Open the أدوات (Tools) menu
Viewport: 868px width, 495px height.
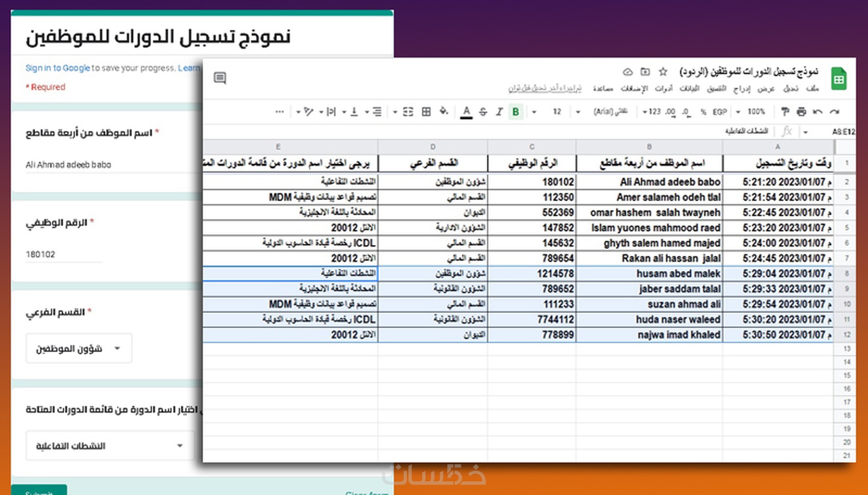click(664, 88)
